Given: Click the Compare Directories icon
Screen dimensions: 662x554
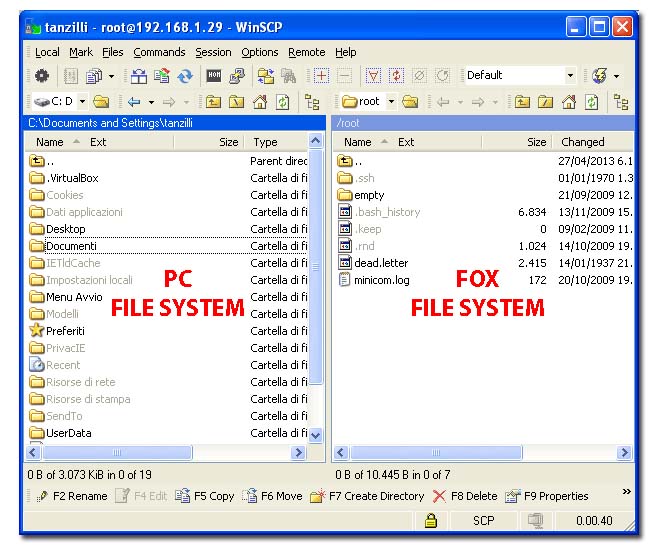Looking at the screenshot, I should tap(138, 76).
